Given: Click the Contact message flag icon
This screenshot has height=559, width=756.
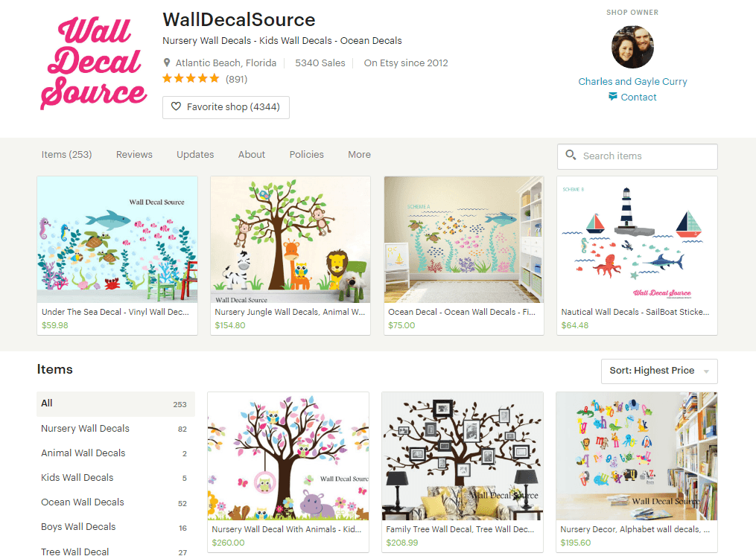Looking at the screenshot, I should click(x=613, y=96).
